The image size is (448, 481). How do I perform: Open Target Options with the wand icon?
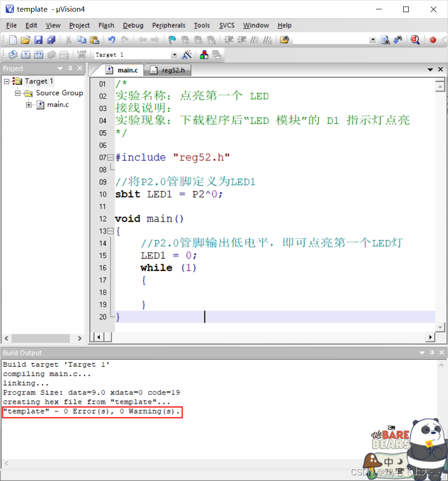point(187,55)
